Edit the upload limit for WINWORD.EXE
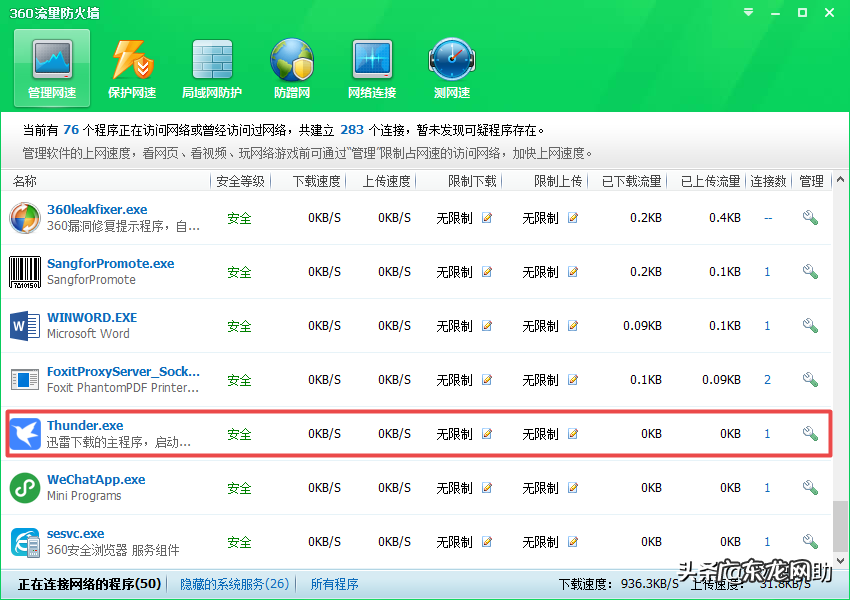The height and width of the screenshot is (600, 850). pyautogui.click(x=572, y=326)
